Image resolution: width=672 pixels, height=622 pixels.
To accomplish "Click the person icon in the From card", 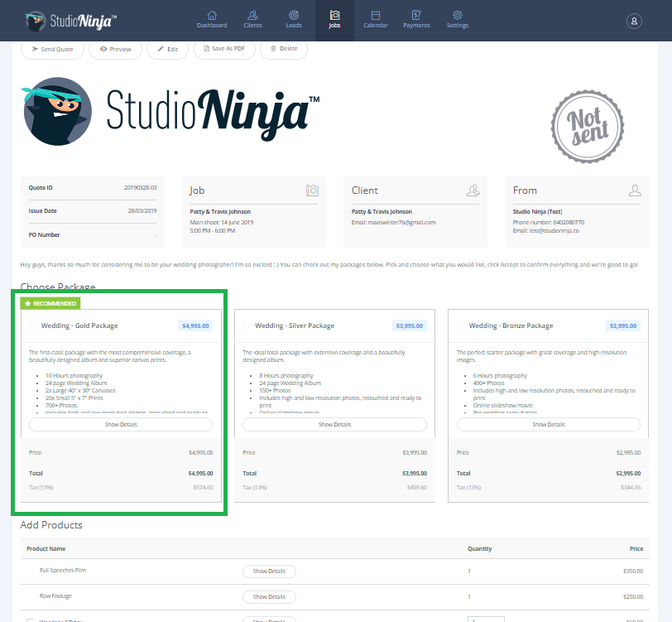I will [x=635, y=190].
